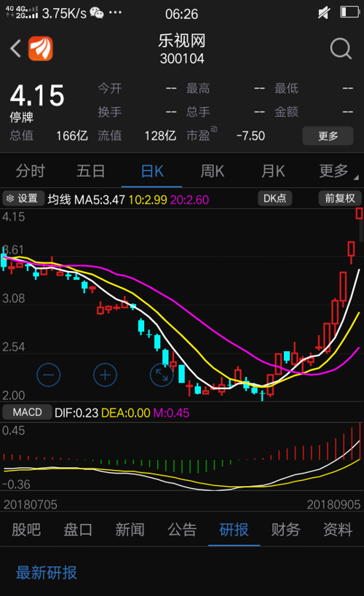364x596 pixels.
Task: Tap the latest red candlestick at 4.15
Action: (360, 213)
